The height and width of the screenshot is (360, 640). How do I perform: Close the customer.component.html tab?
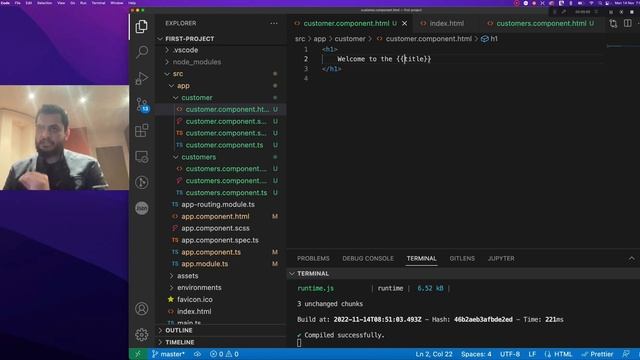404,23
